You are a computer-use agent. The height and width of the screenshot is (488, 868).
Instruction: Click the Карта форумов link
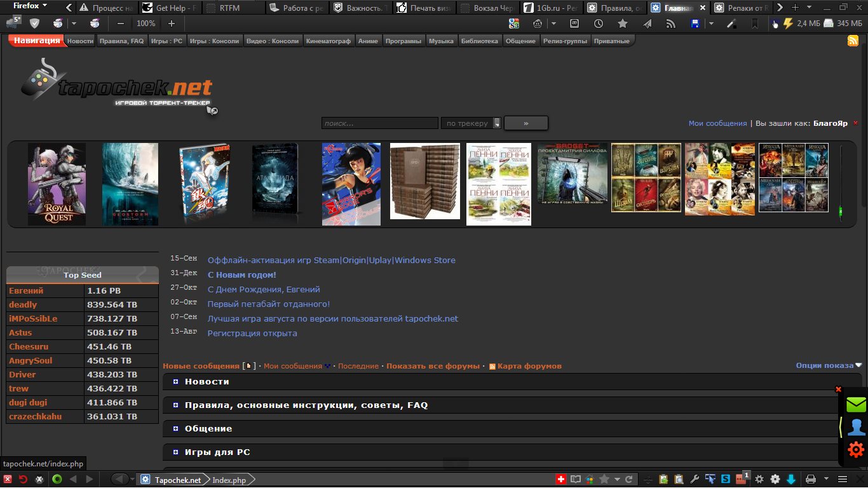529,366
